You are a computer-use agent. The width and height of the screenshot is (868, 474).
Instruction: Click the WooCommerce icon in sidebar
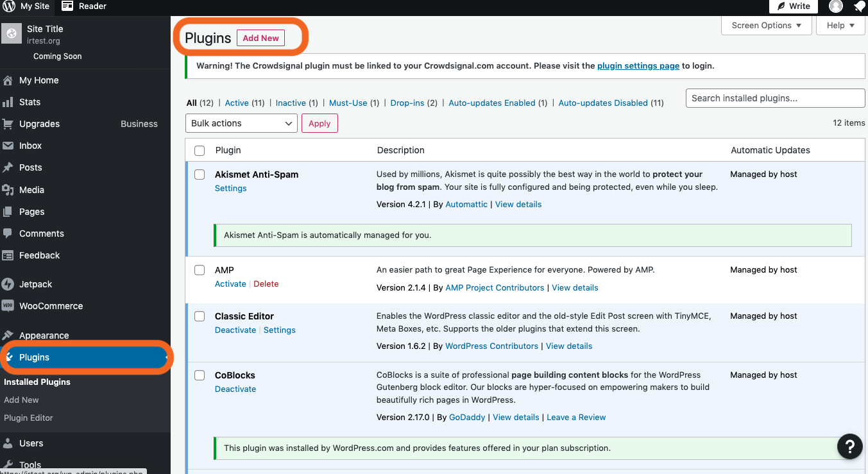pos(8,306)
